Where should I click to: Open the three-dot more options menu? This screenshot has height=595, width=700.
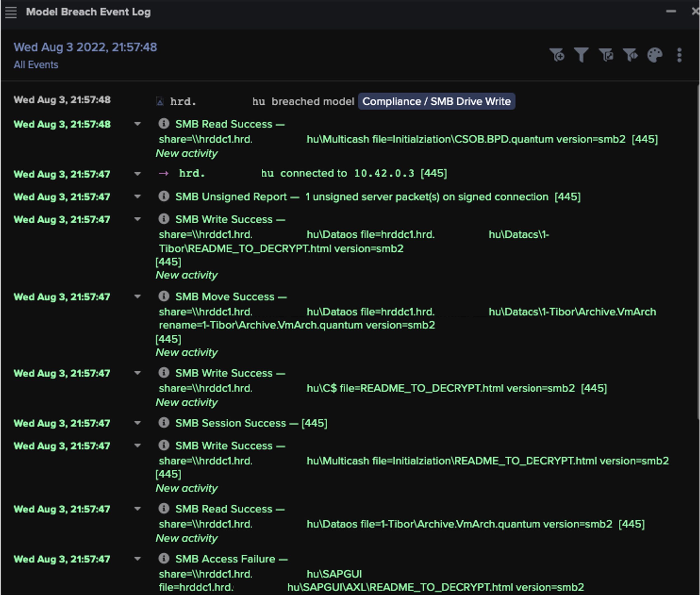(x=679, y=55)
